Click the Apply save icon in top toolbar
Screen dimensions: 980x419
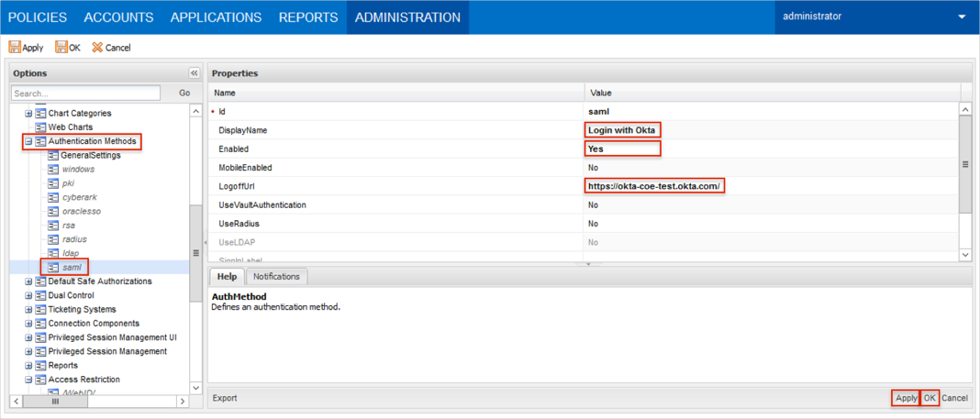[x=15, y=48]
